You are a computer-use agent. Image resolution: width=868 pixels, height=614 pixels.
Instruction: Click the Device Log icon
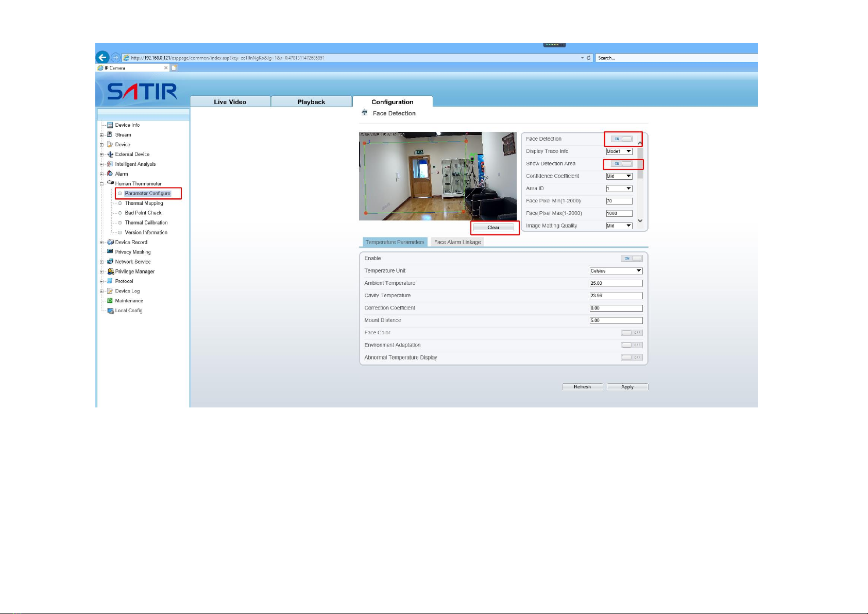click(x=110, y=291)
